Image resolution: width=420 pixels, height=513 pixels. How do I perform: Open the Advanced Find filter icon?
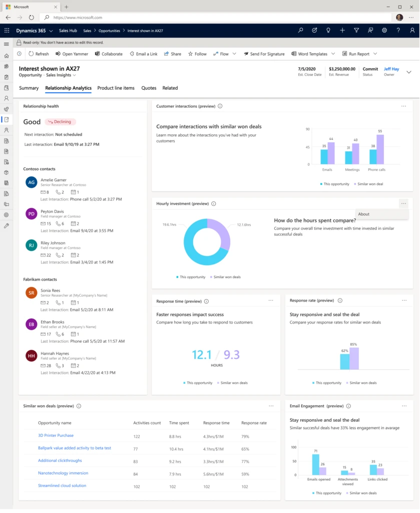[x=356, y=31]
